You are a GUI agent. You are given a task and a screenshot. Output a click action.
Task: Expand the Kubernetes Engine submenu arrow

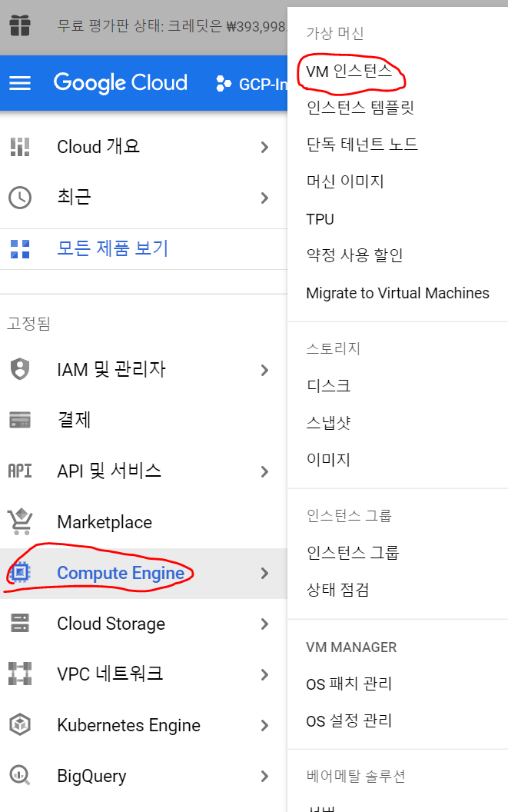(264, 725)
